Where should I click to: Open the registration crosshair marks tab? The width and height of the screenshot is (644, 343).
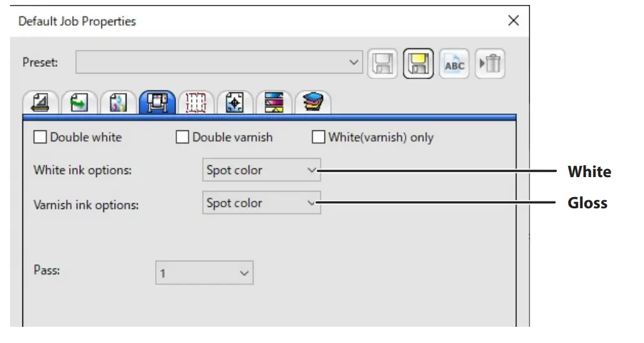(234, 103)
